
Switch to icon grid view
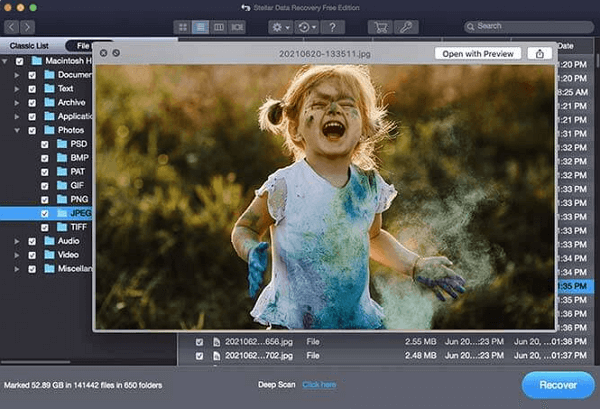tap(182, 26)
